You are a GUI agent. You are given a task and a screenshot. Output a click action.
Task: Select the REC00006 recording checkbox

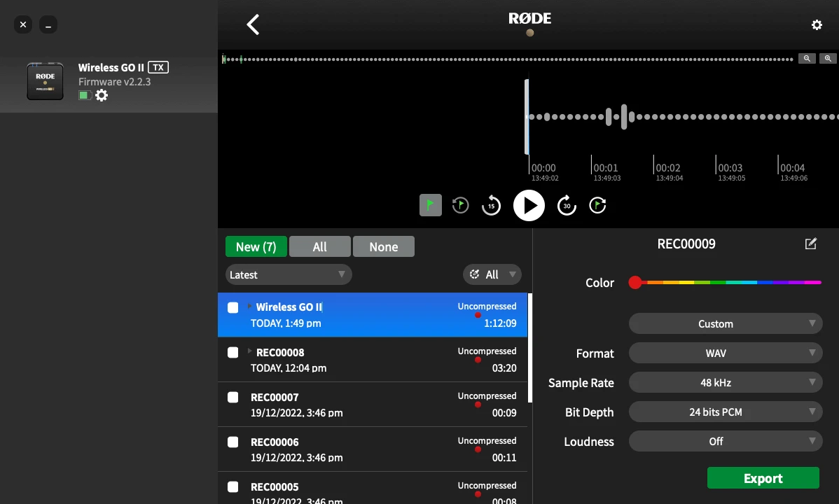pos(233,442)
